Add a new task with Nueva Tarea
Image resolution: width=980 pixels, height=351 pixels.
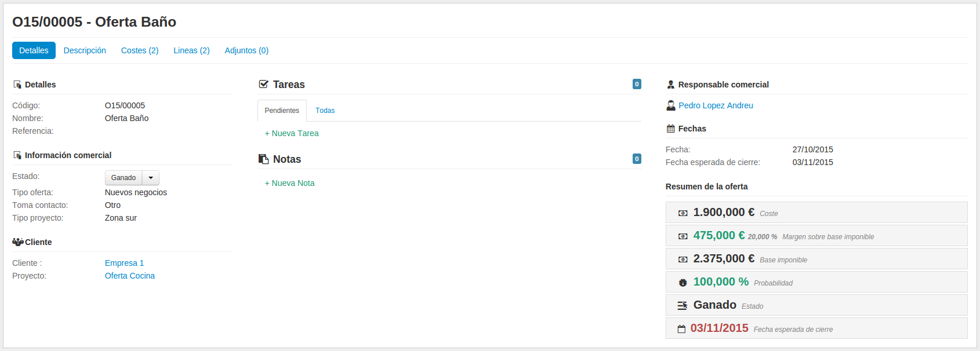[292, 133]
